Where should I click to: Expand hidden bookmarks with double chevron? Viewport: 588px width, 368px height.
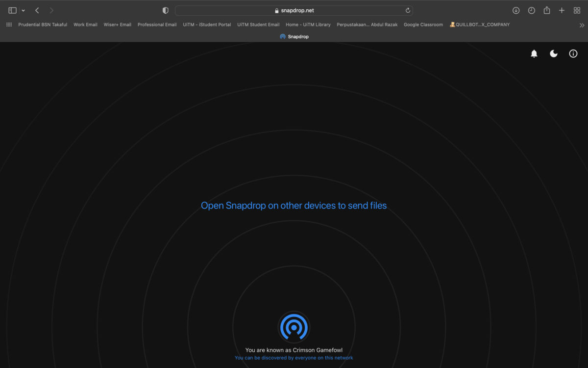(582, 25)
